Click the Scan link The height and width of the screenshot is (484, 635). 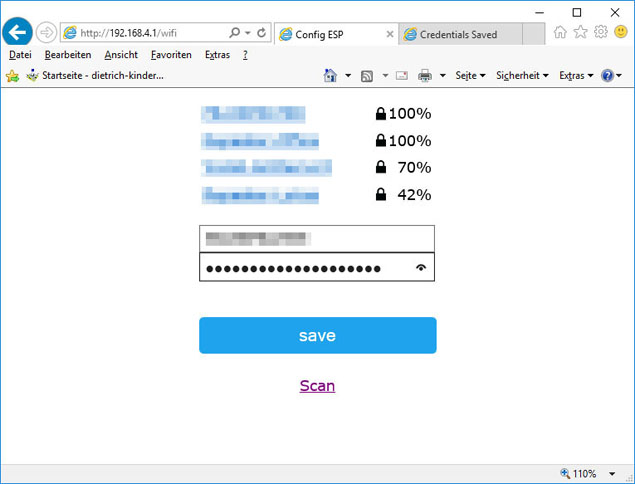(x=318, y=386)
